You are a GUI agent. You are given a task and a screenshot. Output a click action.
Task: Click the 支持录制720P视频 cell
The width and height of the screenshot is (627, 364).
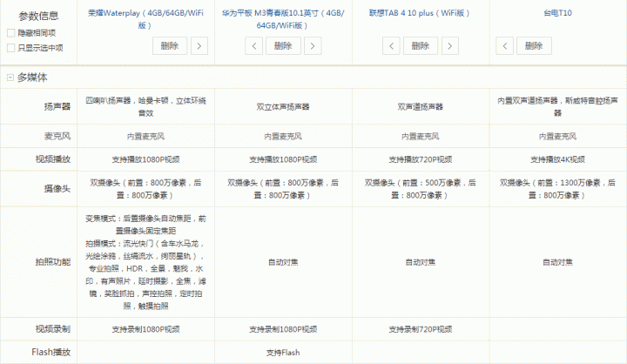[x=421, y=329]
